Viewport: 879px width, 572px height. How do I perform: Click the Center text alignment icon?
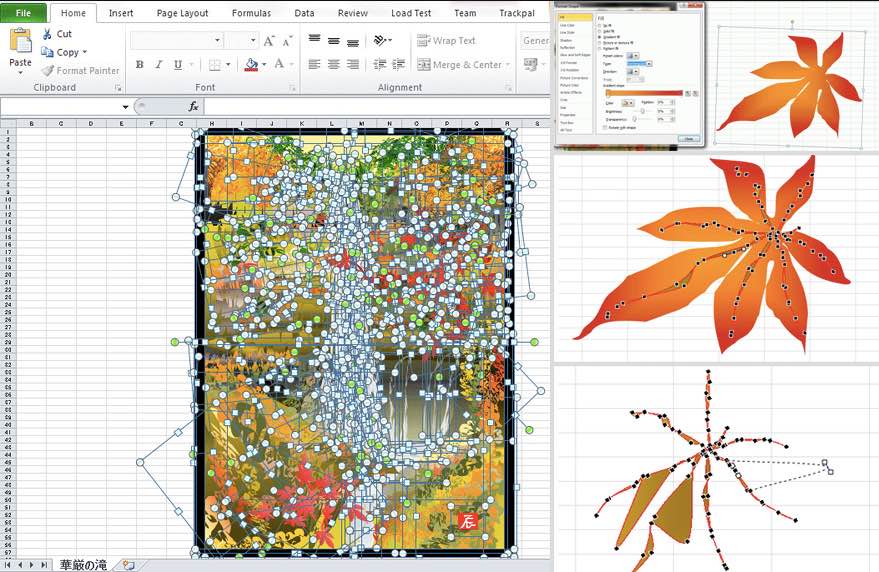click(x=333, y=65)
